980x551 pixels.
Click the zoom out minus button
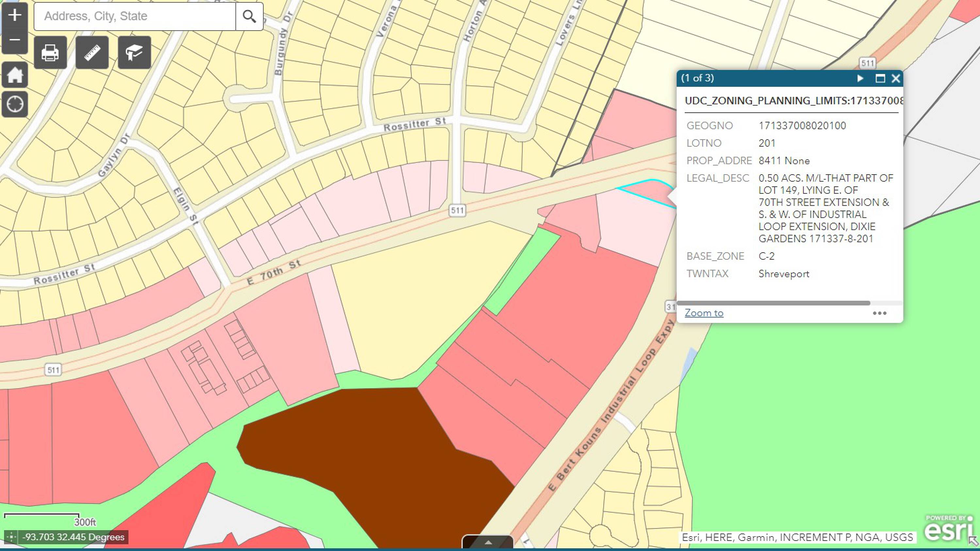point(14,40)
